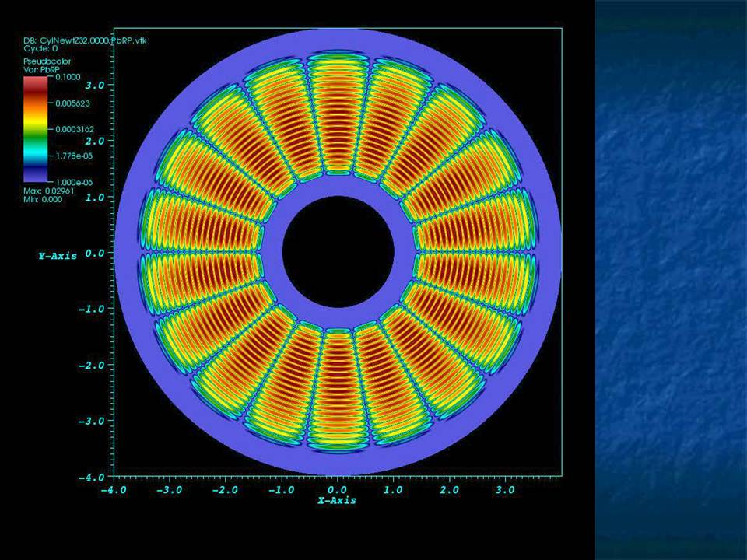Click the Y-Axis title label
747x560 pixels.
click(x=58, y=256)
